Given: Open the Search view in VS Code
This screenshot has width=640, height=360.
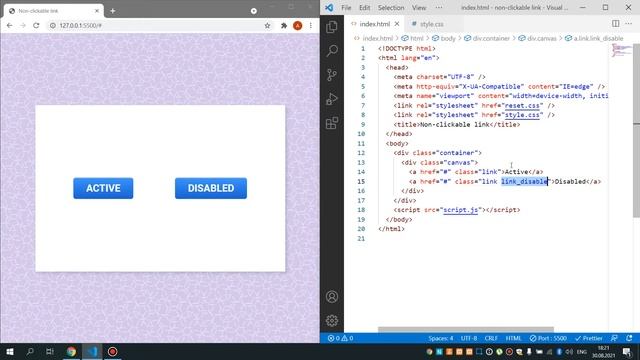Looking at the screenshot, I should [x=332, y=51].
